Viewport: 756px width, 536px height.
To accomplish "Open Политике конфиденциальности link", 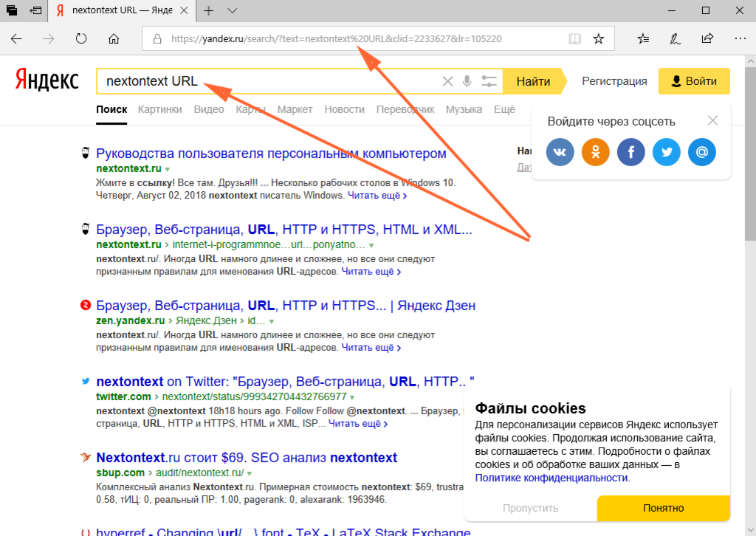I will pos(551,478).
